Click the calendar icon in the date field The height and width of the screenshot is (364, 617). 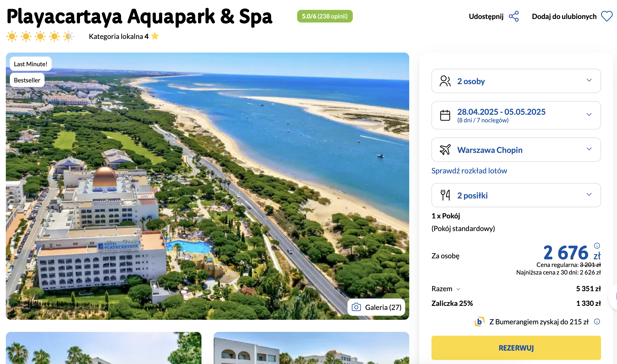[445, 115]
